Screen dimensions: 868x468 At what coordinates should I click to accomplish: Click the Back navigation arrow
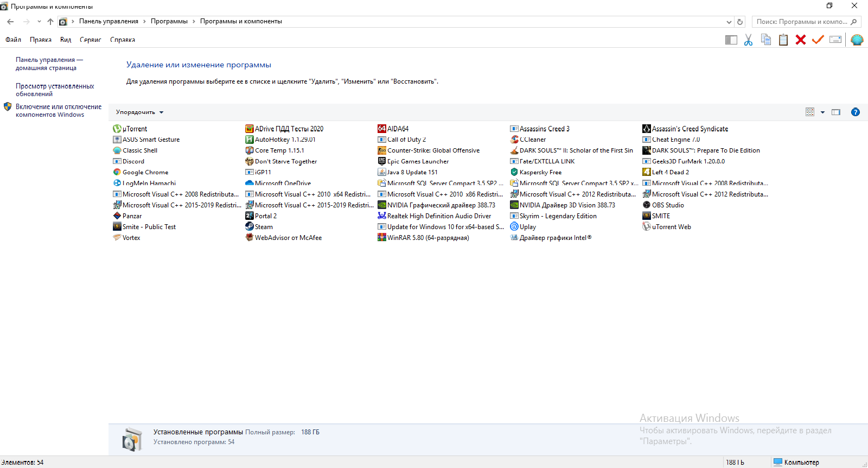coord(10,22)
